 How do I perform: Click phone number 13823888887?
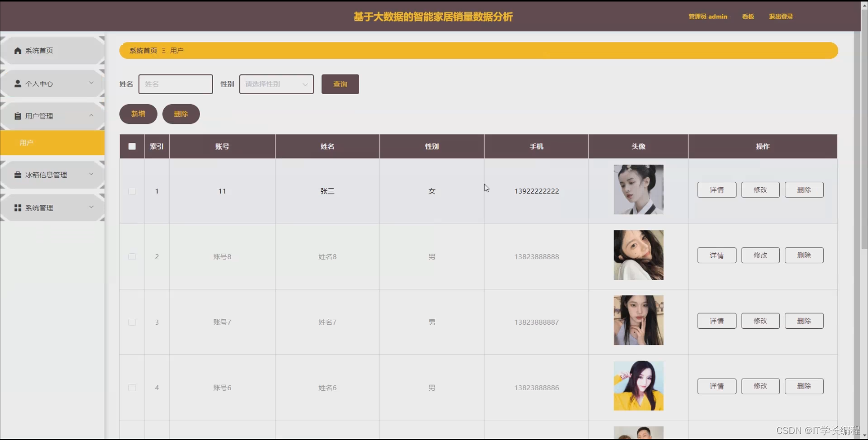point(537,322)
